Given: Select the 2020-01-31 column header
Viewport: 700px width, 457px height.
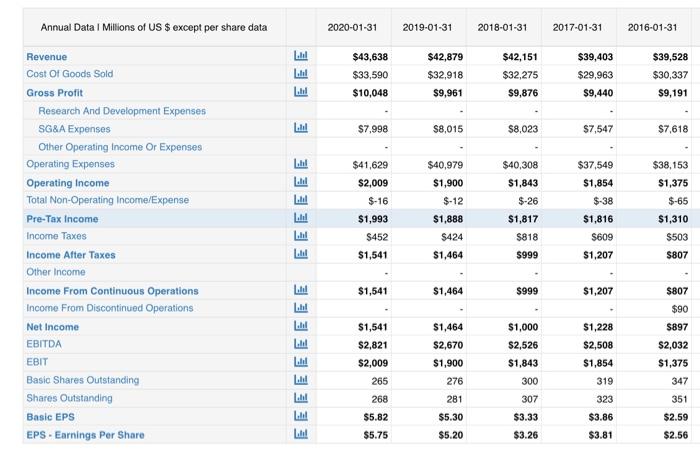Looking at the screenshot, I should click(352, 28).
